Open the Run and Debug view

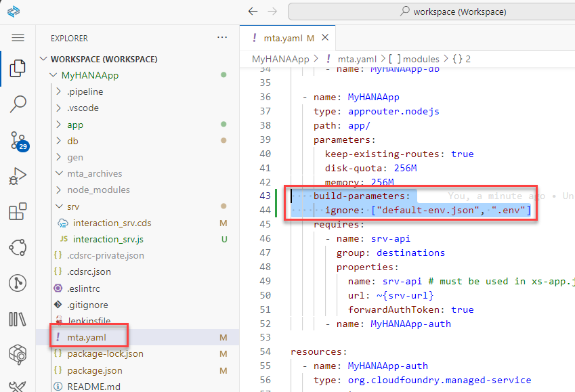point(18,176)
